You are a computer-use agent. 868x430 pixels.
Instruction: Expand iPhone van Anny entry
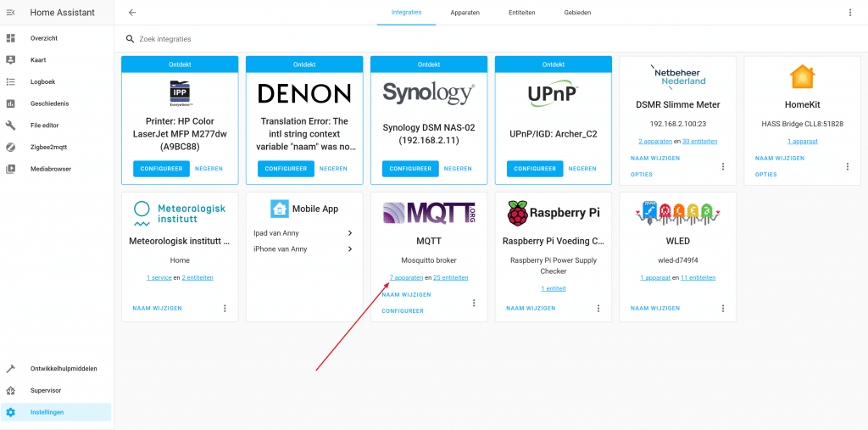[x=304, y=249]
